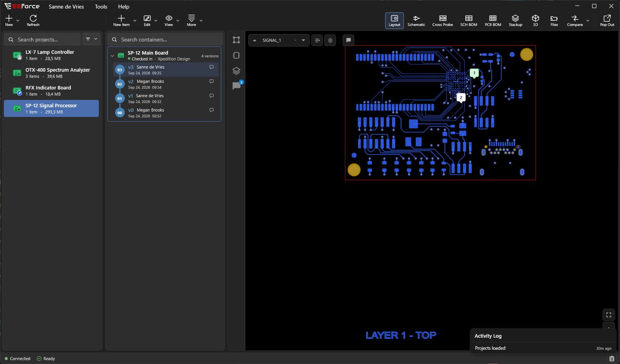Open layers stack icon in viewer sidebar

click(x=236, y=71)
